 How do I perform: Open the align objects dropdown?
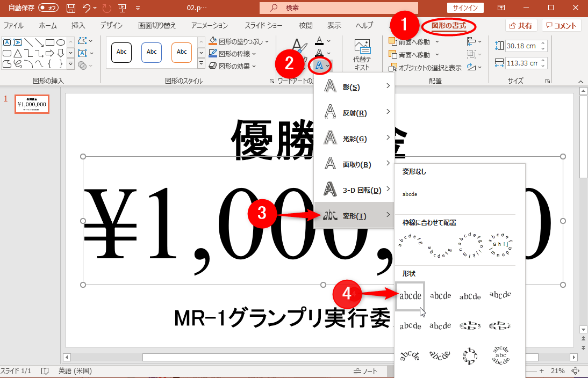click(474, 41)
